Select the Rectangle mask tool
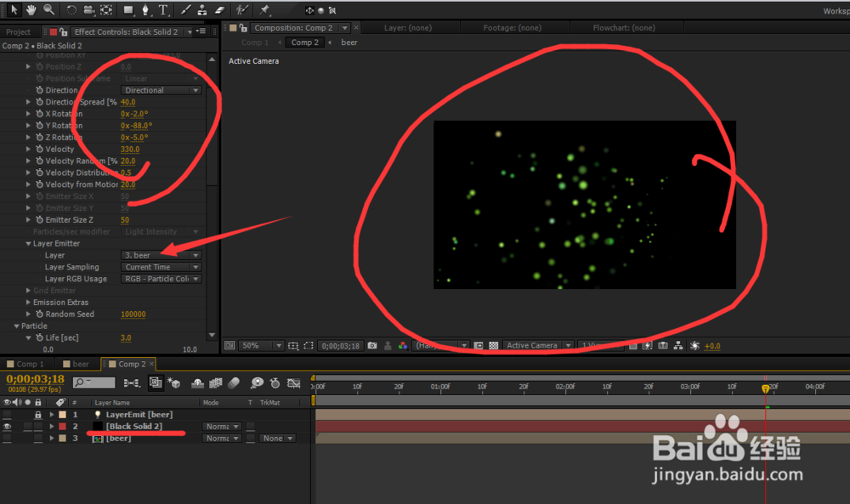850x504 pixels. pos(128,9)
